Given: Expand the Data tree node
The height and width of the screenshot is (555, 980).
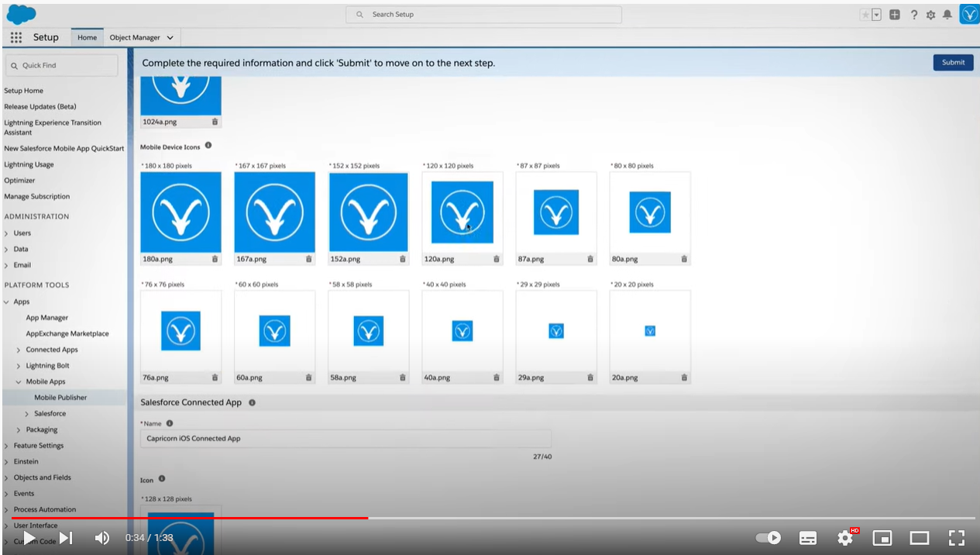Looking at the screenshot, I should coord(7,250).
